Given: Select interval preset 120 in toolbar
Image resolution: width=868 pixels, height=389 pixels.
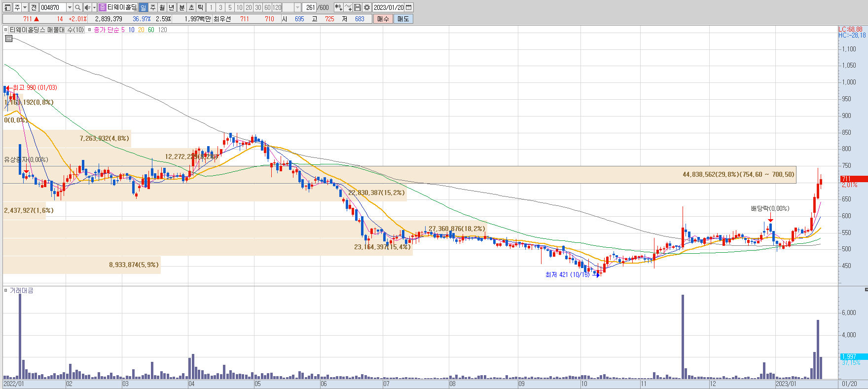Looking at the screenshot, I should coord(277,7).
